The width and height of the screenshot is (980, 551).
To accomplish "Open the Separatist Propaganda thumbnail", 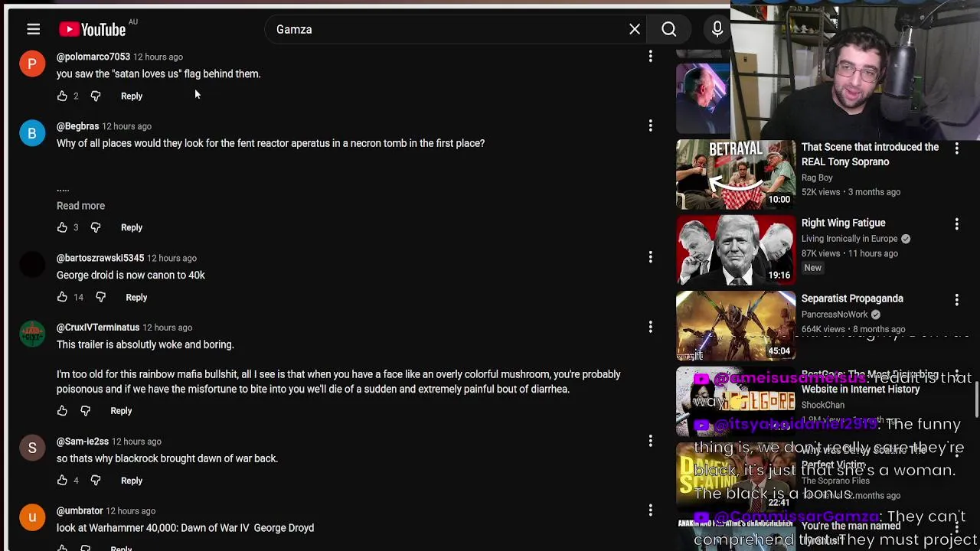I will pos(736,326).
